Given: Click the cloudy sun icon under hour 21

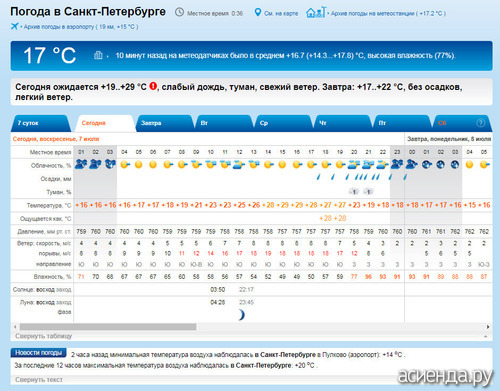Looking at the screenshot, I should click(368, 165).
